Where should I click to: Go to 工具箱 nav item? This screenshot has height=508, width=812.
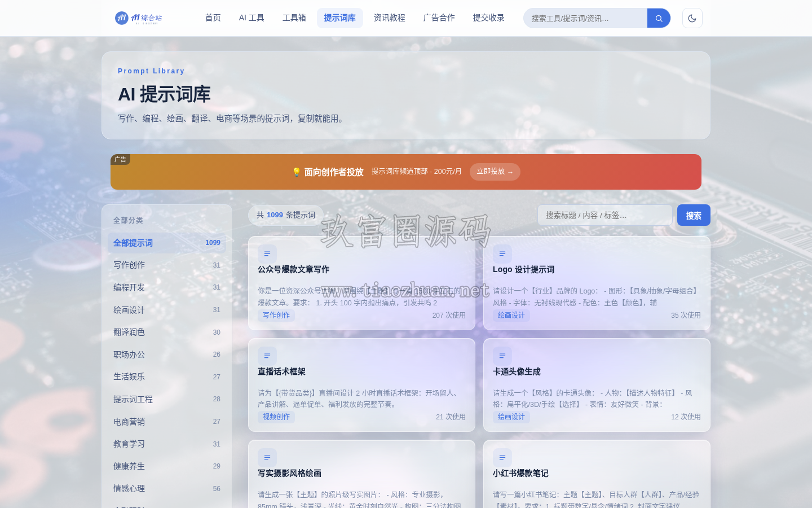(x=294, y=18)
